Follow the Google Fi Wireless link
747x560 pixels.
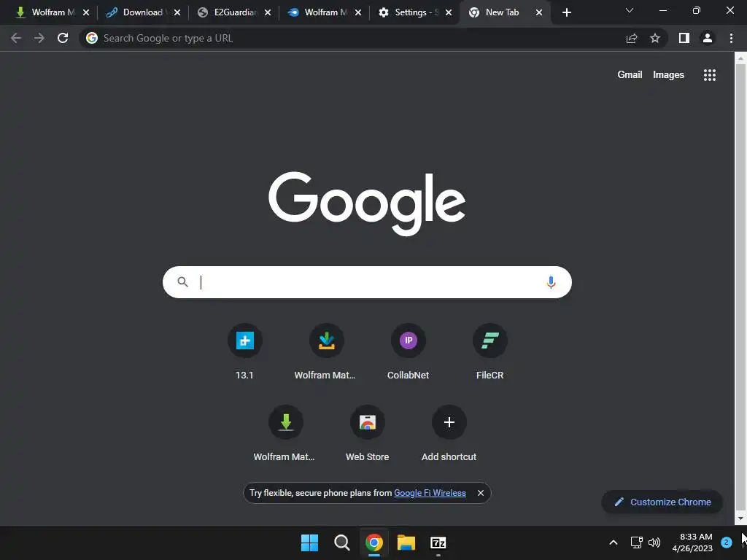pos(430,493)
